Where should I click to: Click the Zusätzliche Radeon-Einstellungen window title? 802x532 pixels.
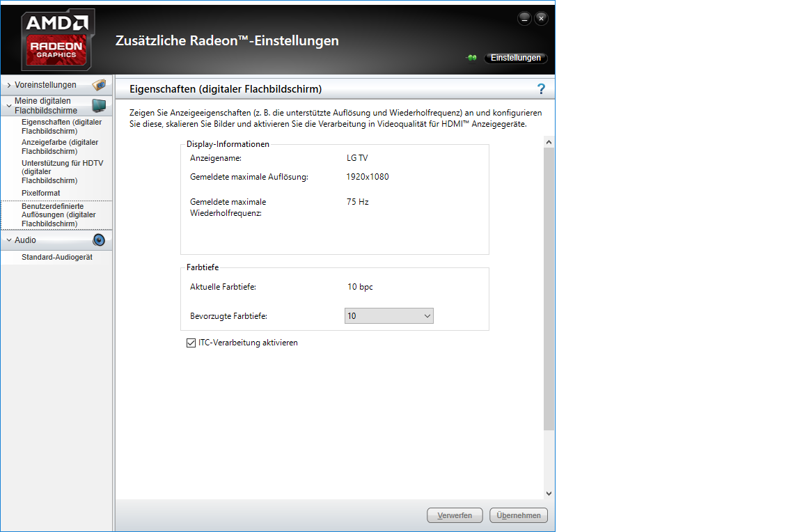click(227, 40)
